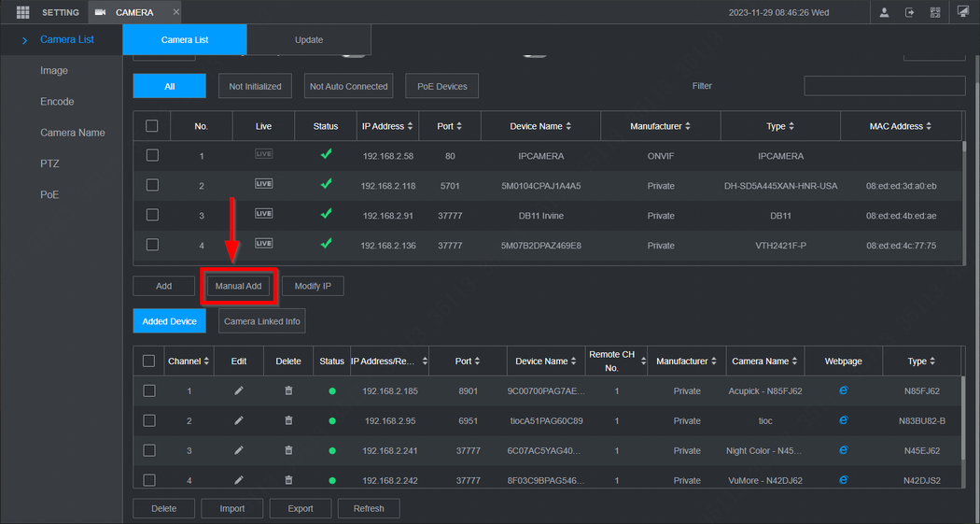Switch to the Update tab

(309, 40)
